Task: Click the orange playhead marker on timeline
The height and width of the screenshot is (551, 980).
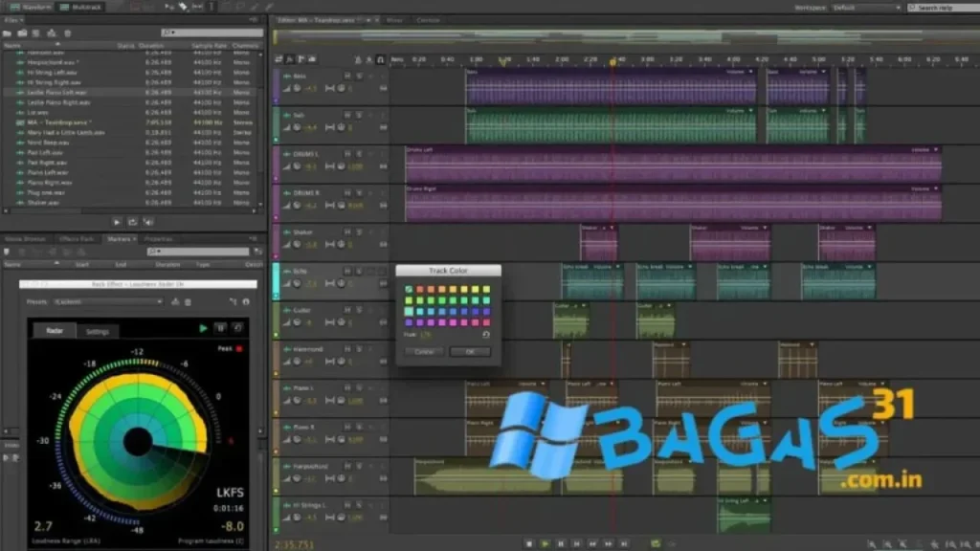Action: tap(612, 62)
